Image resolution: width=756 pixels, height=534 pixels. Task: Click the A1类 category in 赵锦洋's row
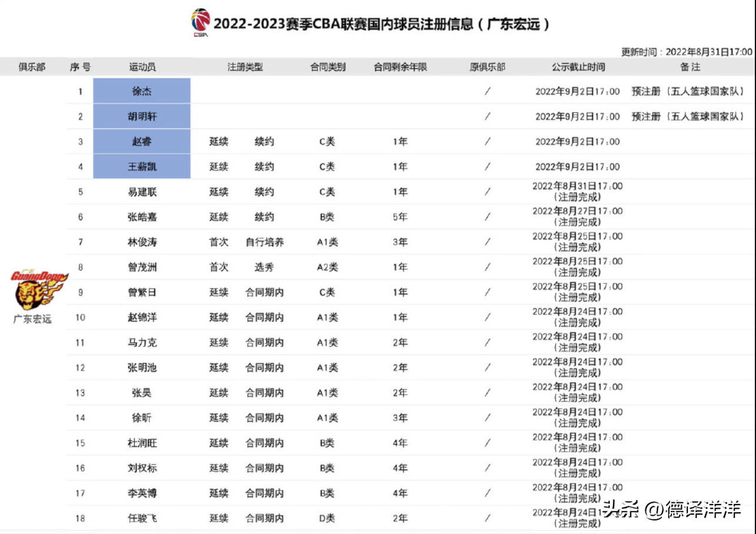point(327,318)
